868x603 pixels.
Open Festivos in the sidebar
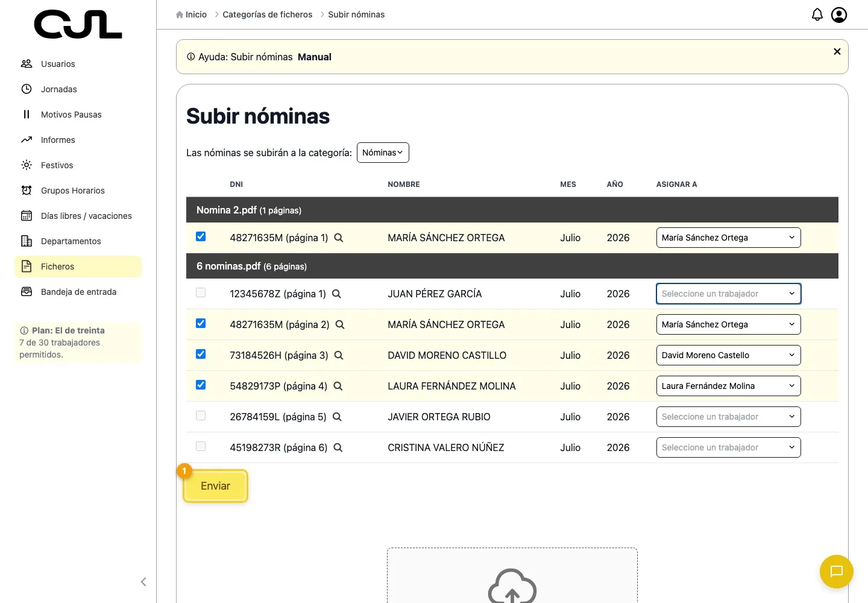click(78, 165)
